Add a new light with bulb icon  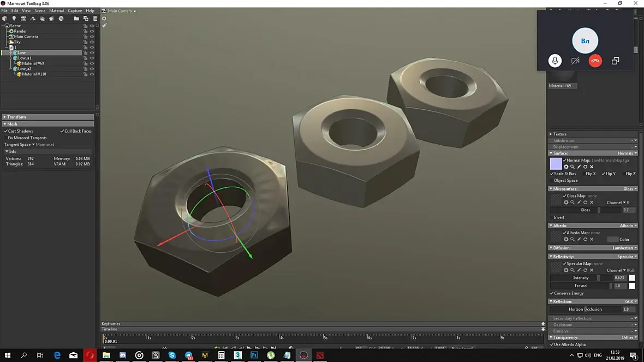14,19
